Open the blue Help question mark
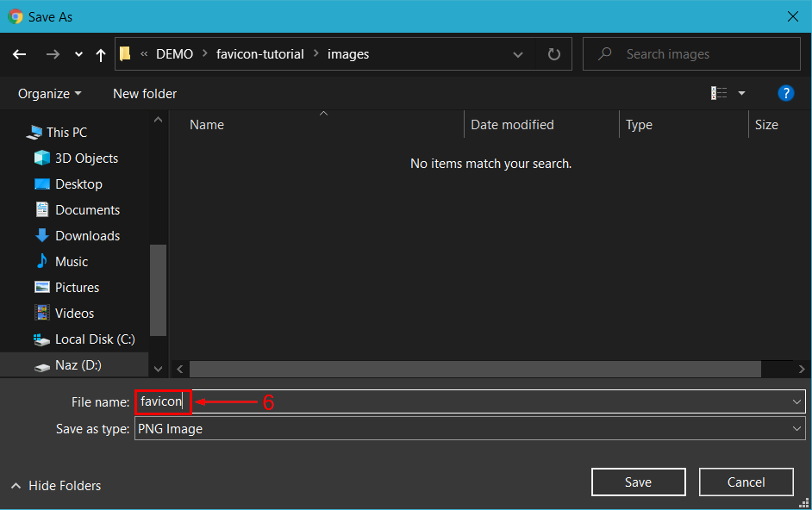Image resolution: width=812 pixels, height=510 pixels. [x=785, y=93]
